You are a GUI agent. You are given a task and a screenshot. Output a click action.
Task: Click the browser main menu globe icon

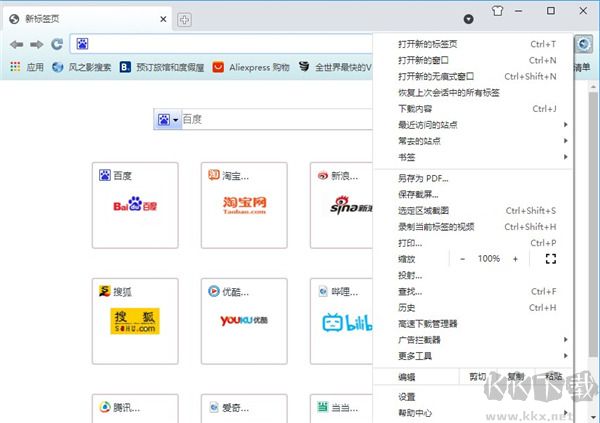tap(584, 44)
